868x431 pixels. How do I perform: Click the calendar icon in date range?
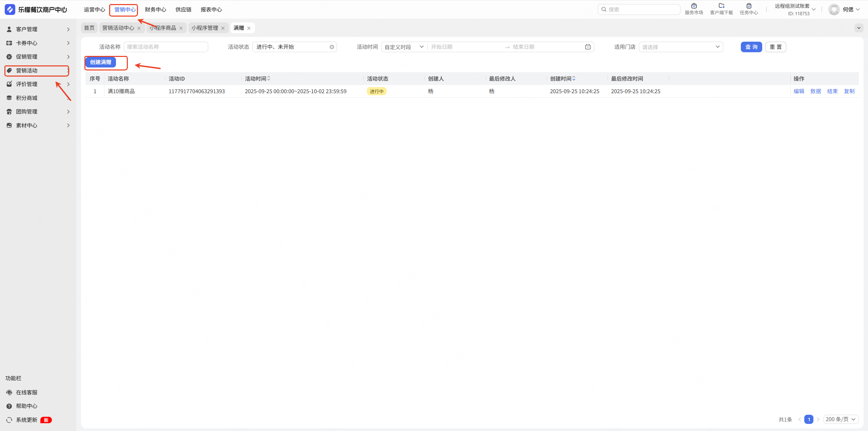588,47
